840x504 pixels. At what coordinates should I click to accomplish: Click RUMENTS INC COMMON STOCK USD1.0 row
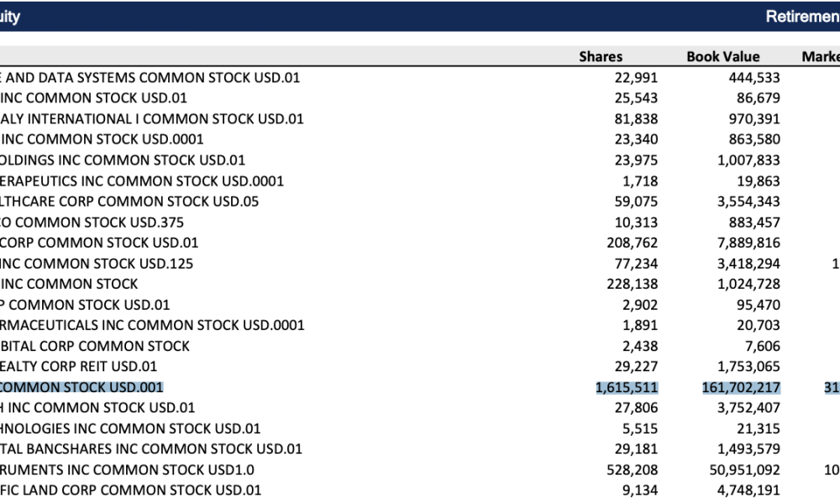[x=127, y=470]
